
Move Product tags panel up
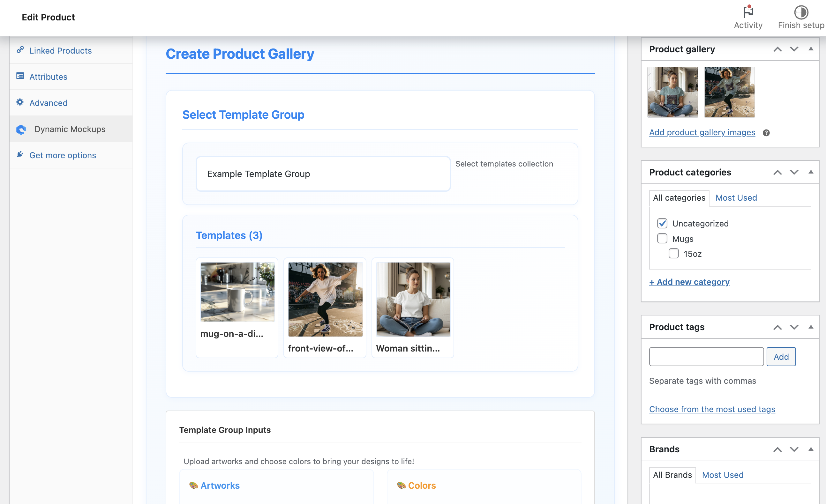(x=778, y=327)
